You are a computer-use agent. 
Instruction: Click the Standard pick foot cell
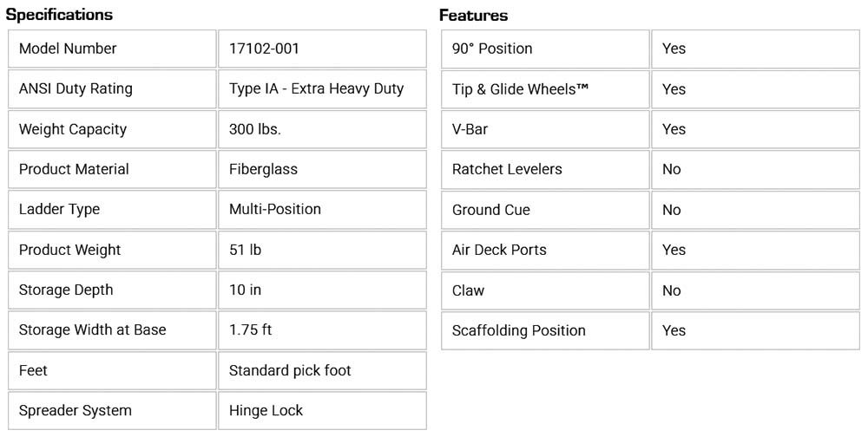tap(290, 370)
